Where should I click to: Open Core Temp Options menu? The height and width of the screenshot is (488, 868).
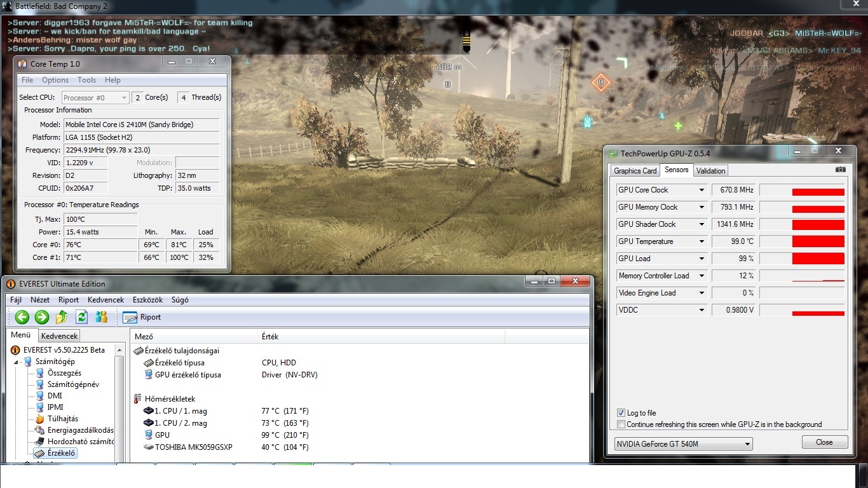55,80
